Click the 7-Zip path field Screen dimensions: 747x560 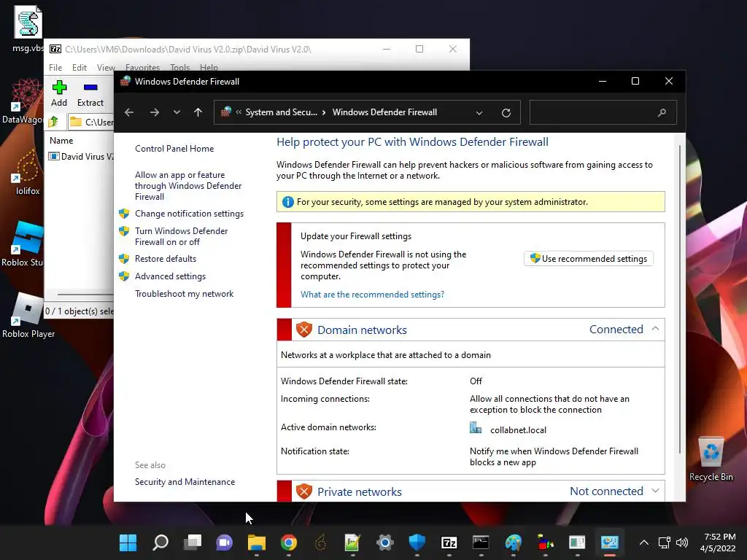click(90, 122)
